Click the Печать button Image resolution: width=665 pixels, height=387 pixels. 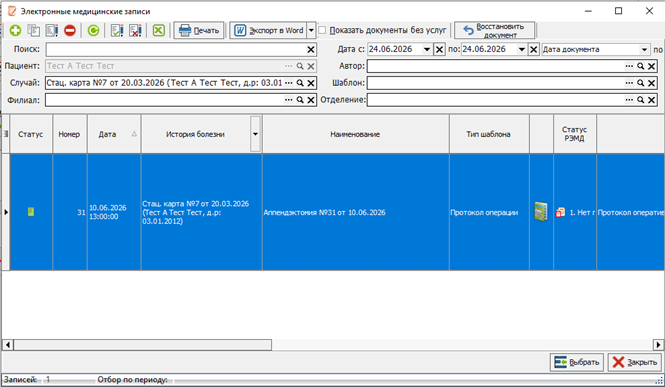coord(199,31)
